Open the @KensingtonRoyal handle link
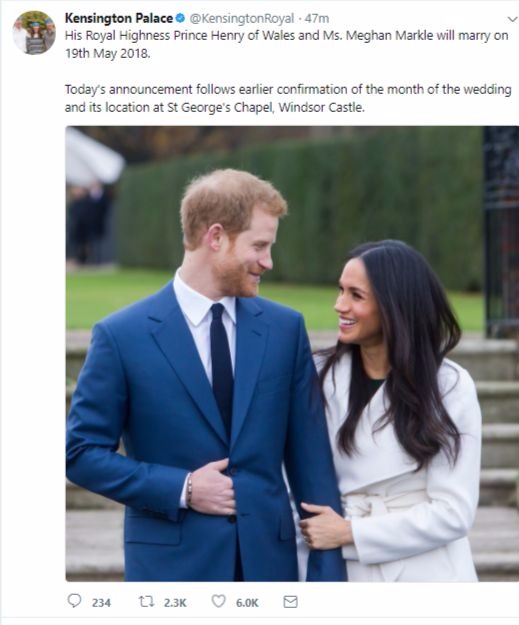The image size is (519, 625). [242, 18]
